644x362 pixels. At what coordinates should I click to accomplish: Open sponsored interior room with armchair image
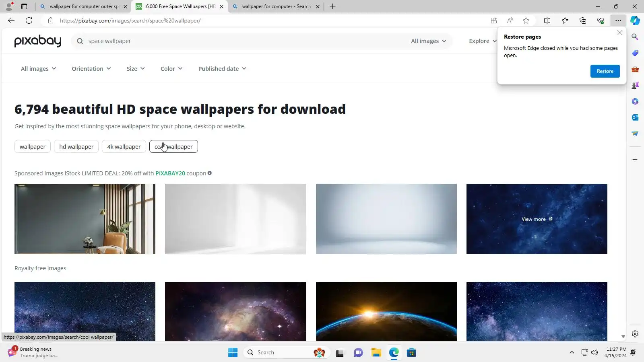[85, 219]
